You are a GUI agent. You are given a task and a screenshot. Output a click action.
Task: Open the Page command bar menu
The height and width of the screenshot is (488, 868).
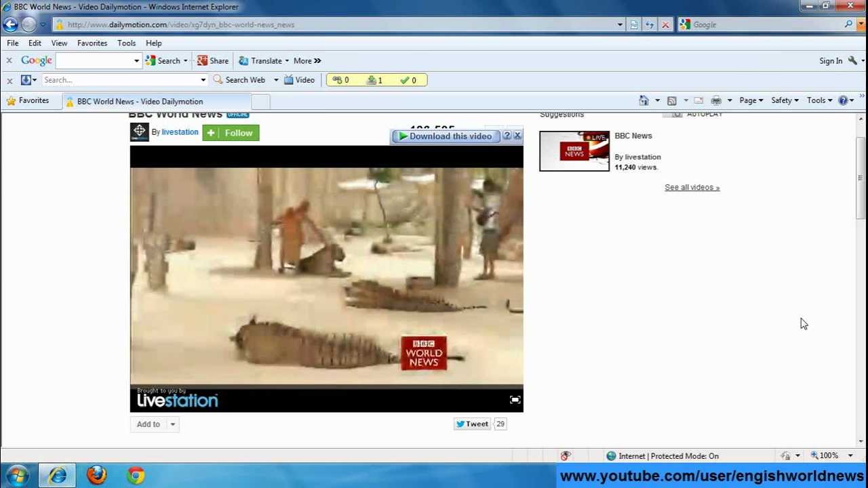751,100
